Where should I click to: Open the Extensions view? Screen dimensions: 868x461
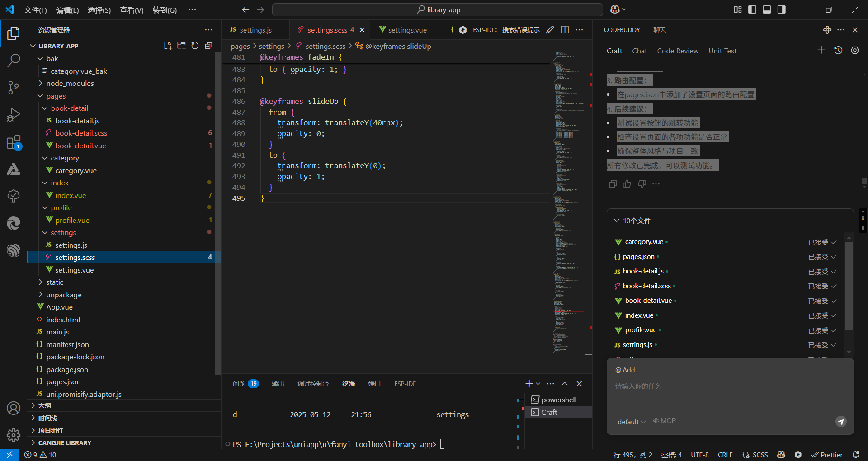click(14, 142)
